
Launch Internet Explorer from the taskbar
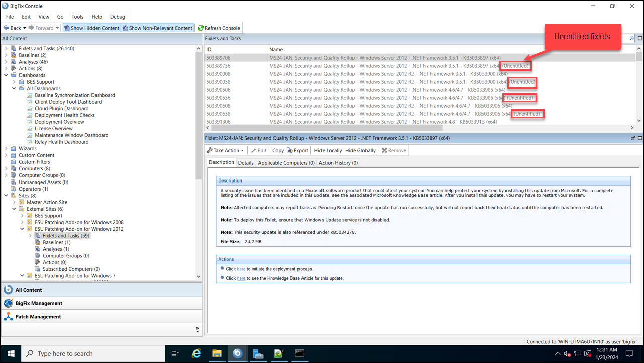(197, 353)
